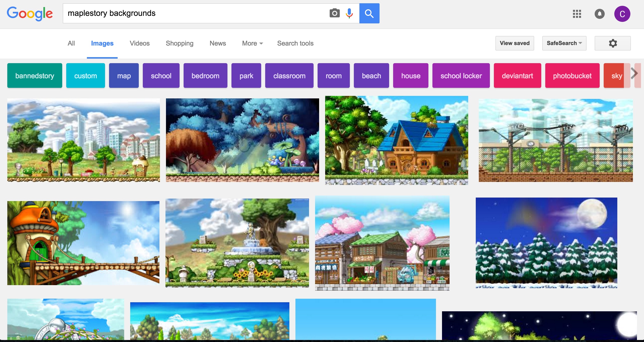The image size is (644, 342).
Task: Select the Images tab
Action: pos(102,43)
